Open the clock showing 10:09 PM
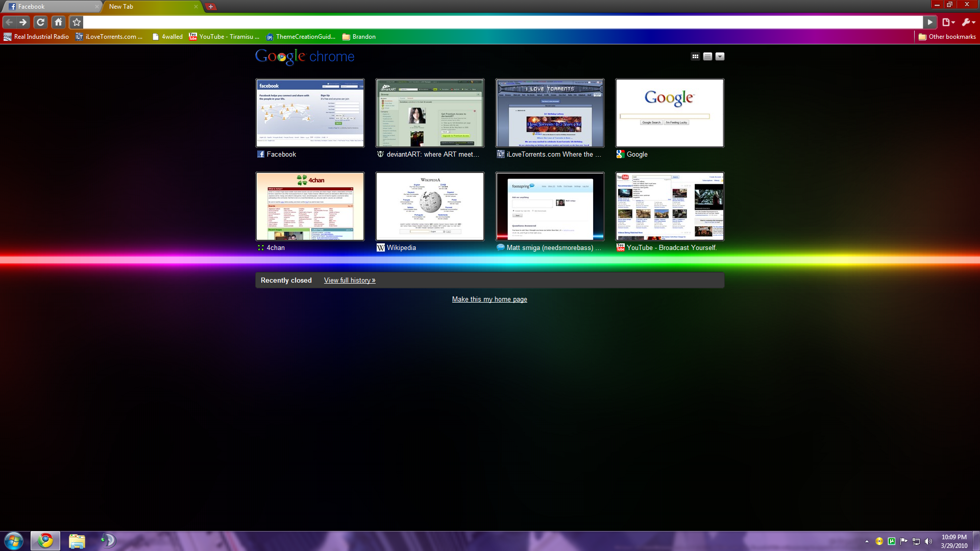 click(954, 541)
